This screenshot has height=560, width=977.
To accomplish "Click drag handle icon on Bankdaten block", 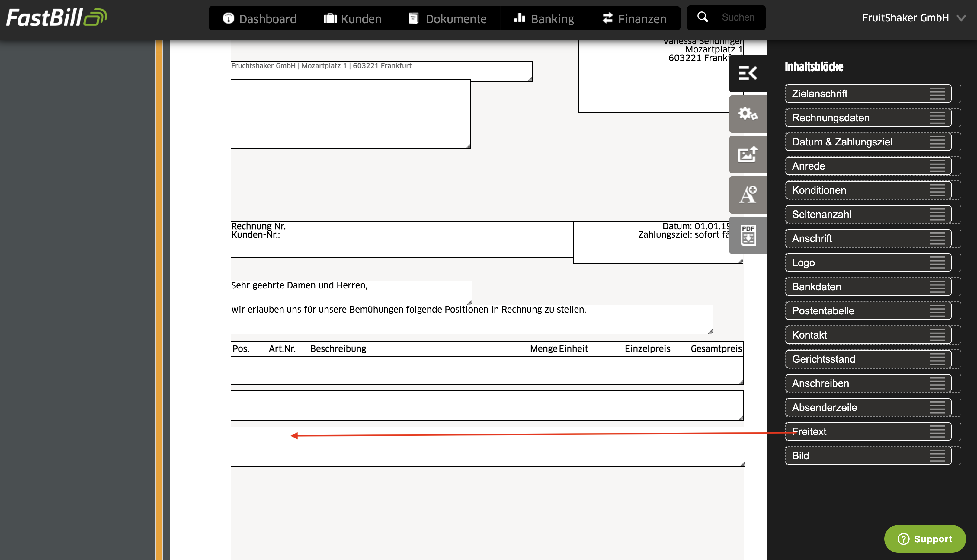I will (x=937, y=287).
